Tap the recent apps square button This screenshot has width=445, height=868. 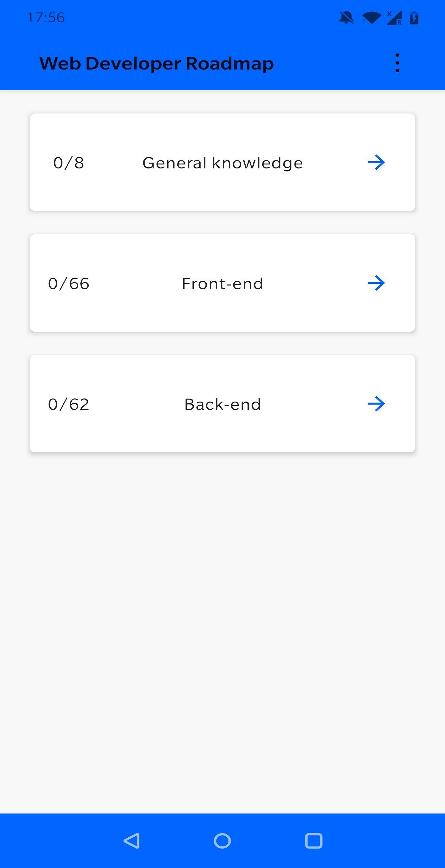coord(314,841)
